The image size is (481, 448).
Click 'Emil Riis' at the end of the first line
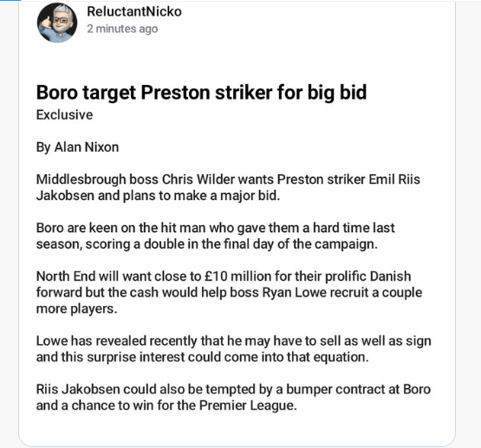tap(394, 179)
